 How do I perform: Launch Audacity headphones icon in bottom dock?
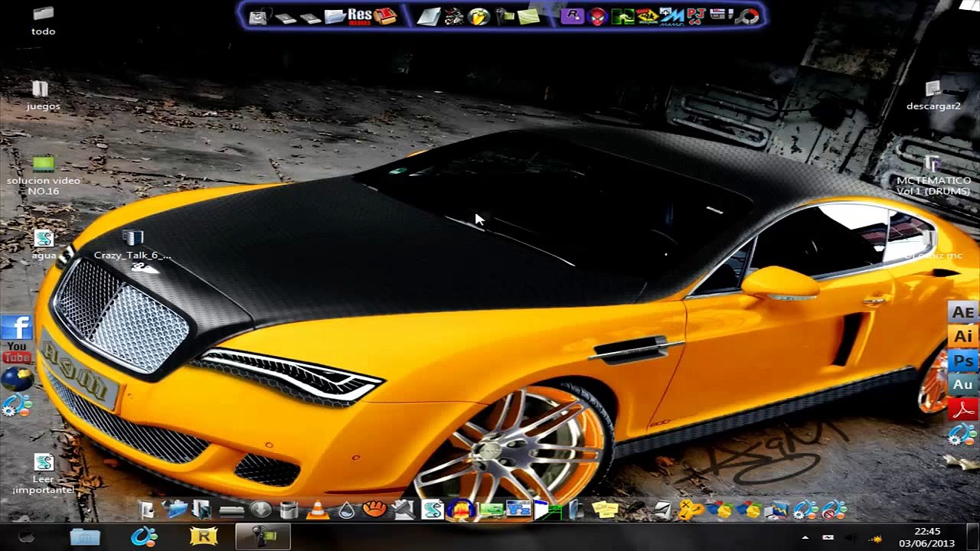click(x=460, y=510)
